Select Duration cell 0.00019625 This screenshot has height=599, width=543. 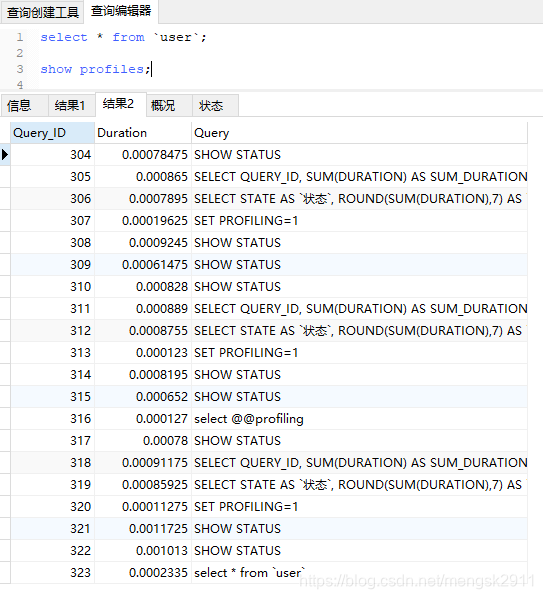[x=143, y=221]
